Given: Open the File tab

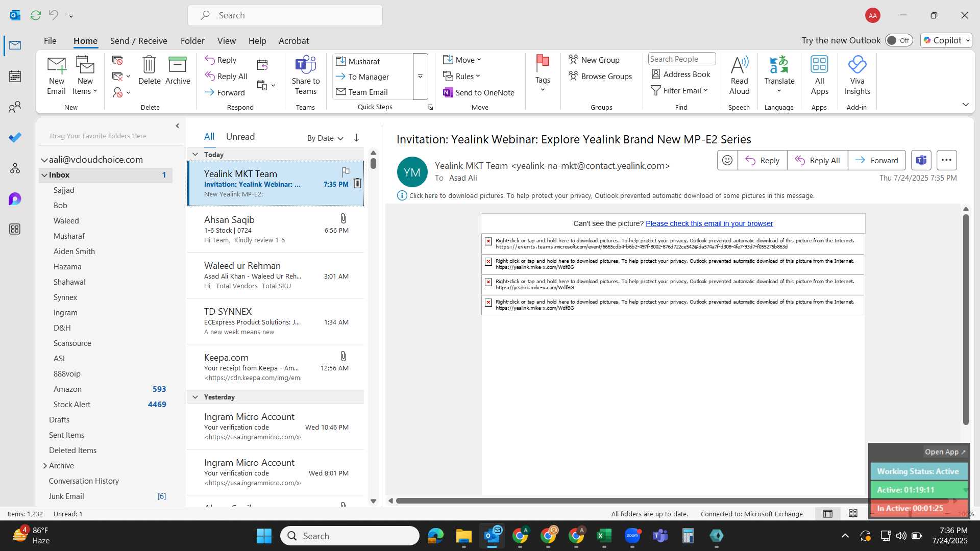Looking at the screenshot, I should [50, 41].
